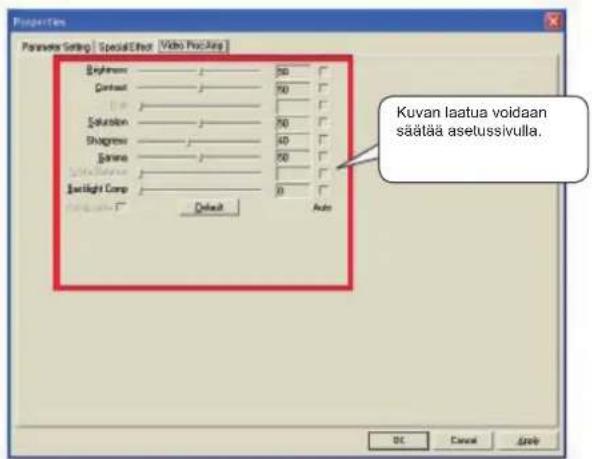Switch to the Parameter Setting tab
592x459 pixels.
tap(56, 47)
